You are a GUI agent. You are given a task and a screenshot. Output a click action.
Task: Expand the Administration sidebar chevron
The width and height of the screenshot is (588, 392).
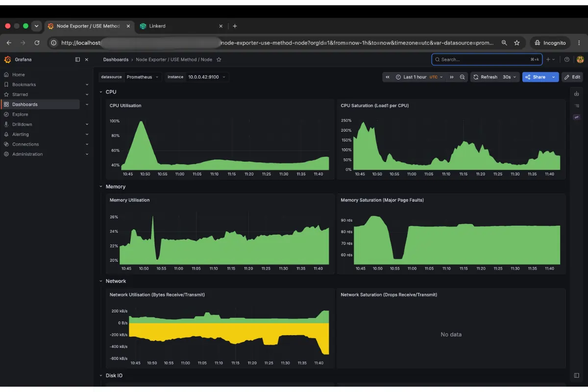pos(87,154)
